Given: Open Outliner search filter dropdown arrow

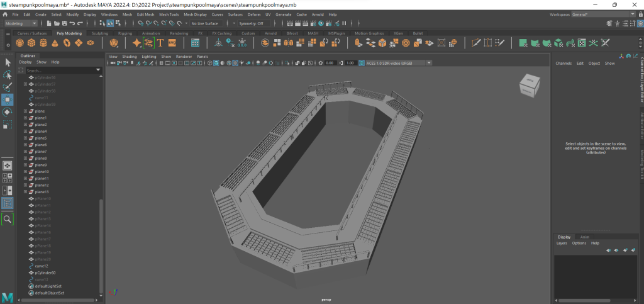Looking at the screenshot, I should 98,70.
